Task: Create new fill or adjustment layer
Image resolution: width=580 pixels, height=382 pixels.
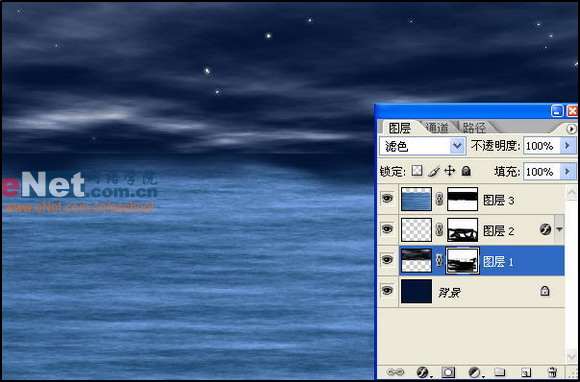Action: coord(474,372)
